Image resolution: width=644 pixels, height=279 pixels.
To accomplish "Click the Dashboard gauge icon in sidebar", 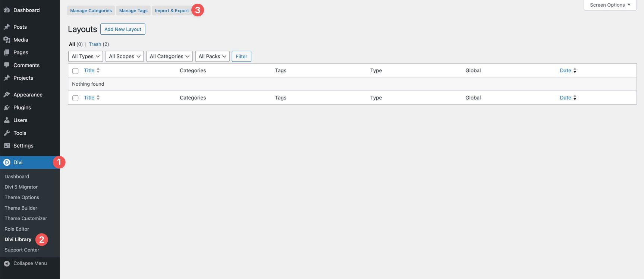I will pyautogui.click(x=7, y=10).
